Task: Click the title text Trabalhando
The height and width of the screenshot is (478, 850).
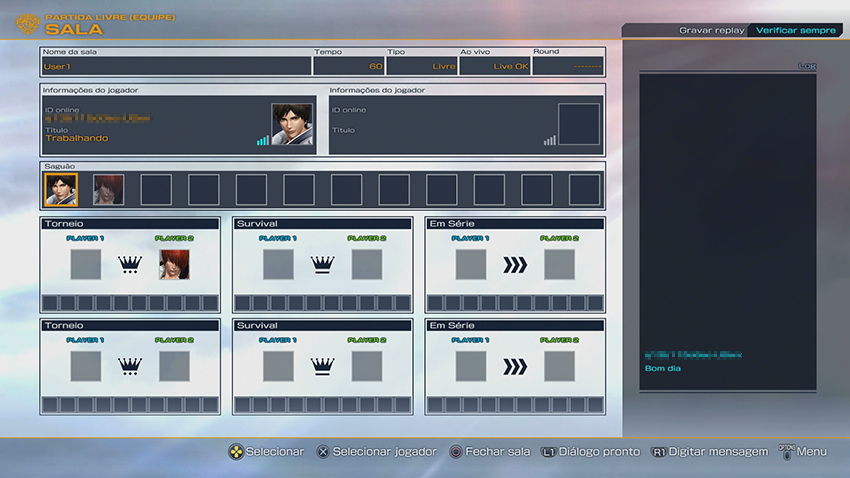Action: pos(76,138)
